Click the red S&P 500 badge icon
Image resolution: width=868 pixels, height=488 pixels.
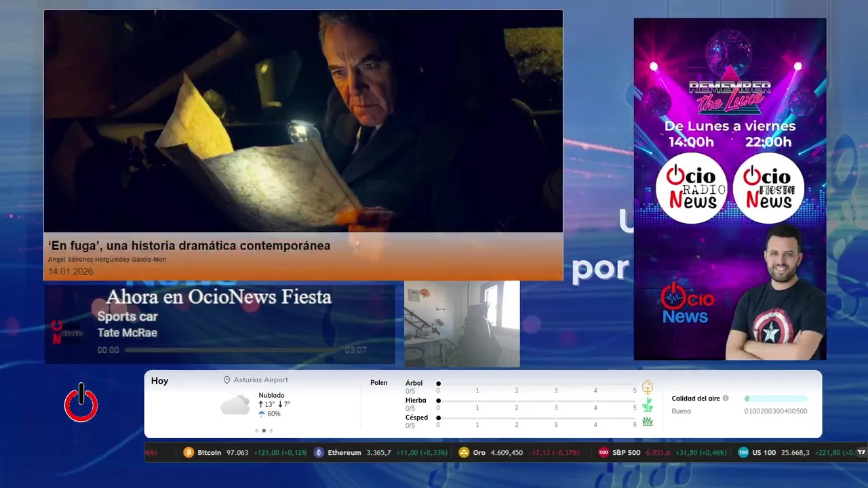pos(604,453)
